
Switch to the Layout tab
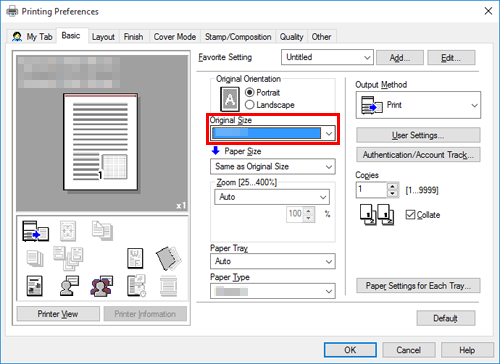click(103, 37)
